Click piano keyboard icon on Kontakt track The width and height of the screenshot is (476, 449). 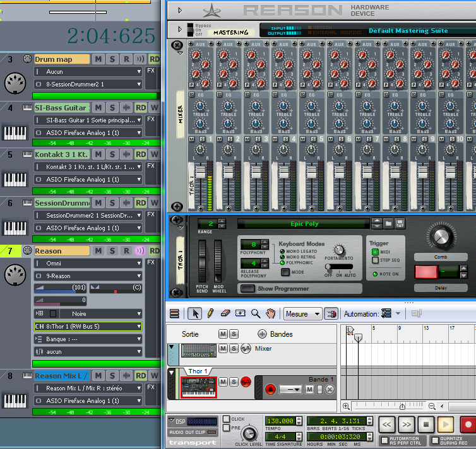(x=15, y=179)
